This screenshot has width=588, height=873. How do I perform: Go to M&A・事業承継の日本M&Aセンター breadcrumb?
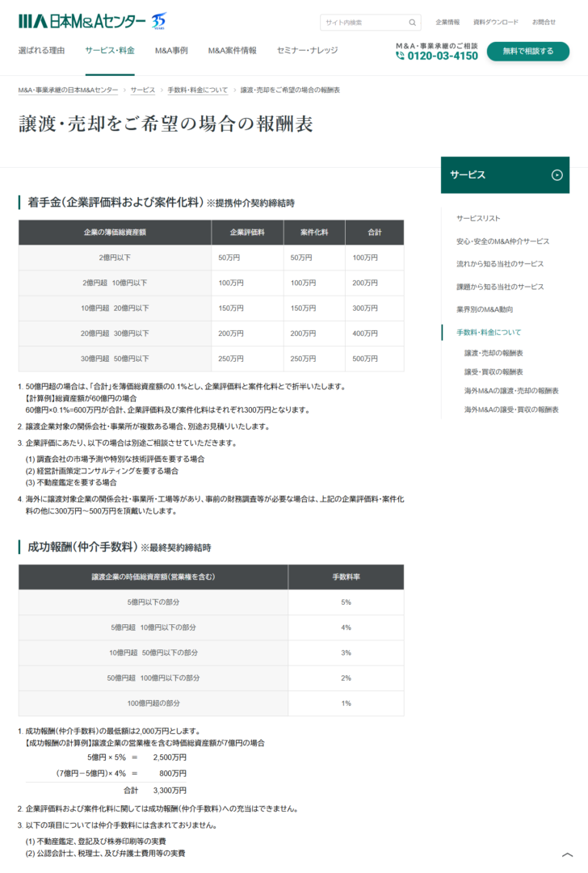pyautogui.click(x=68, y=90)
